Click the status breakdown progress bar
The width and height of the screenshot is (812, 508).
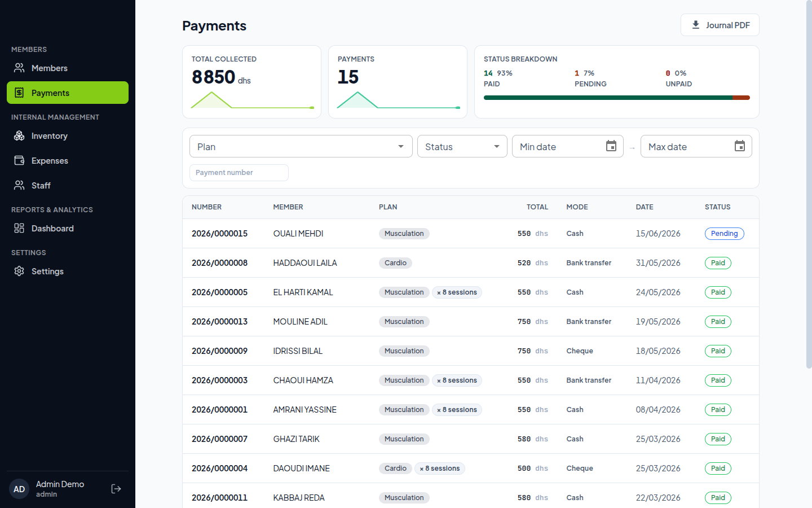point(617,98)
